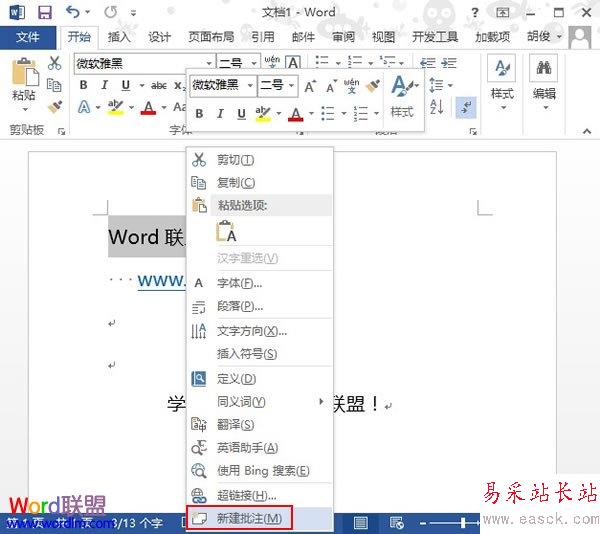The width and height of the screenshot is (600, 534).
Task: Cut selection using ribbon scissors icon
Action: tap(54, 63)
